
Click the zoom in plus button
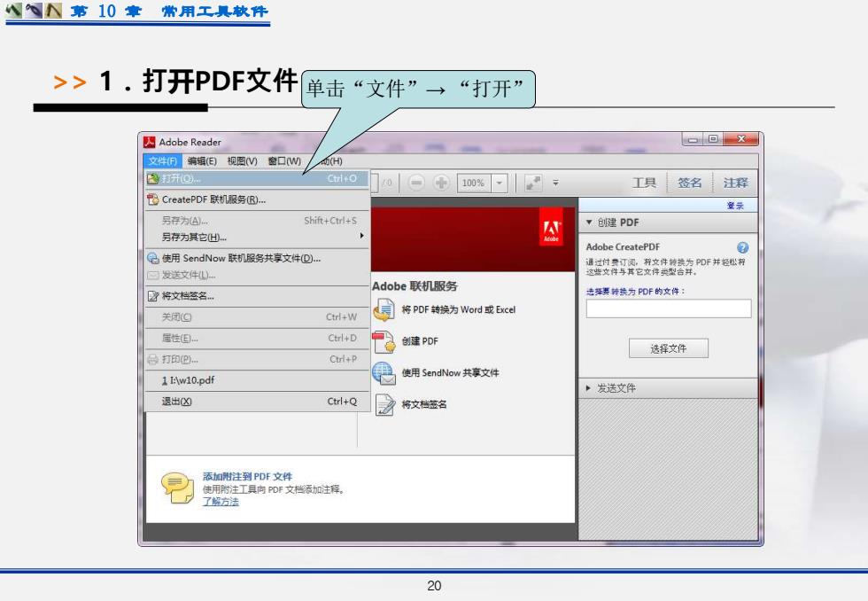[441, 183]
